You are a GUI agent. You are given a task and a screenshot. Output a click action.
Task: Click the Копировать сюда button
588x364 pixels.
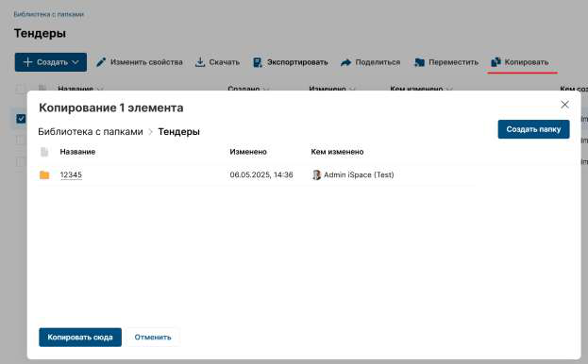[80, 337]
